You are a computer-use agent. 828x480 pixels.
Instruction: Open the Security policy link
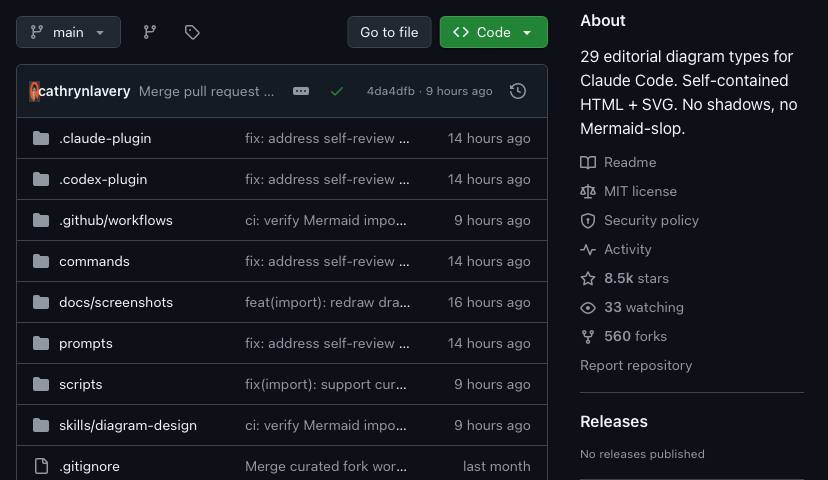pyautogui.click(x=651, y=221)
